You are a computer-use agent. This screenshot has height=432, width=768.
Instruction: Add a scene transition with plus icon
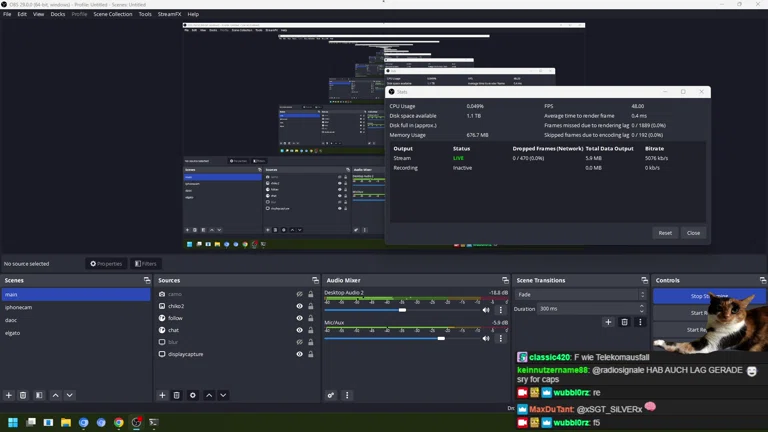pyautogui.click(x=608, y=322)
